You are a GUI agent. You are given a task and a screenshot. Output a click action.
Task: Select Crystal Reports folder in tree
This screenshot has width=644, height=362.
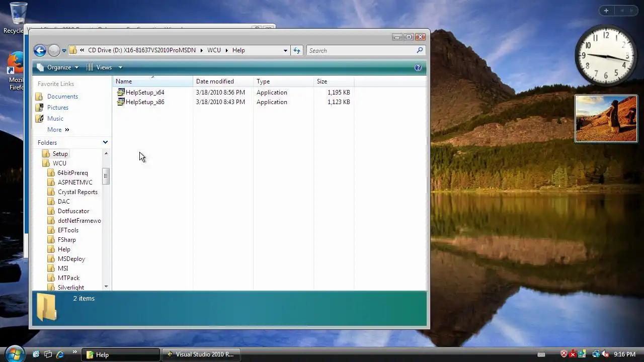(77, 192)
